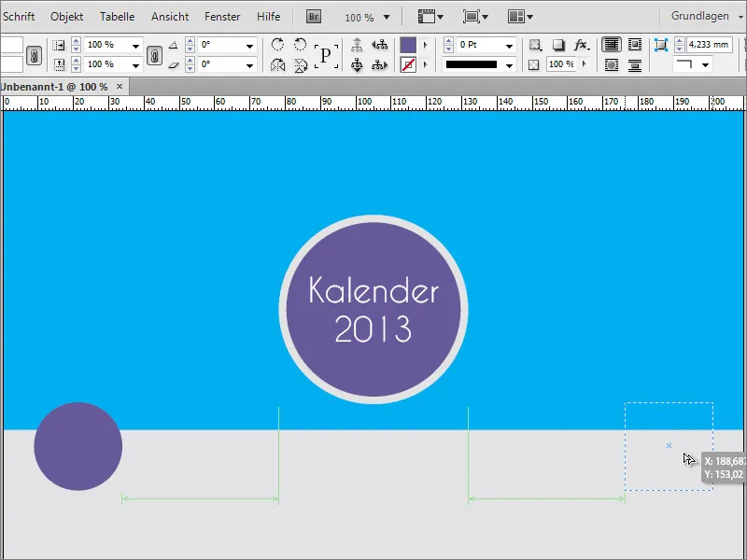Expand the stroke color options arrow

[426, 64]
